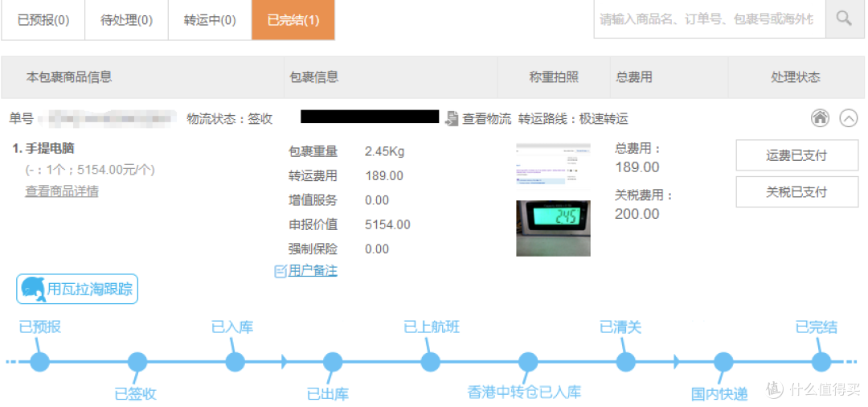Click the search magnifier icon
This screenshot has width=868, height=407.
click(x=844, y=18)
